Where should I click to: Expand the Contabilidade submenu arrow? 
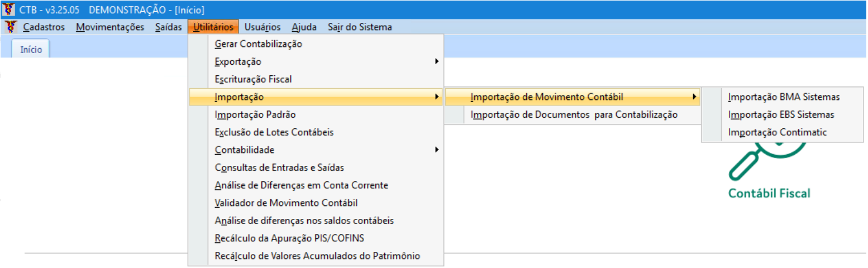(x=436, y=150)
